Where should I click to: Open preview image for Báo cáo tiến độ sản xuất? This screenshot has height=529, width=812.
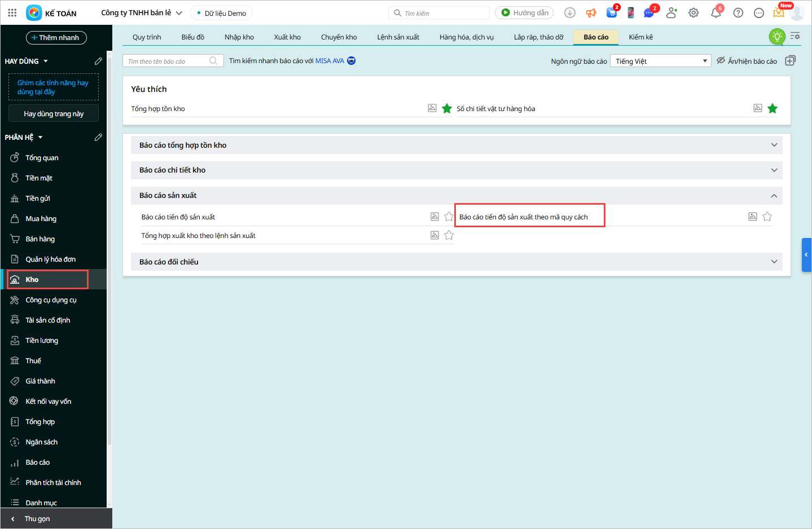point(434,217)
